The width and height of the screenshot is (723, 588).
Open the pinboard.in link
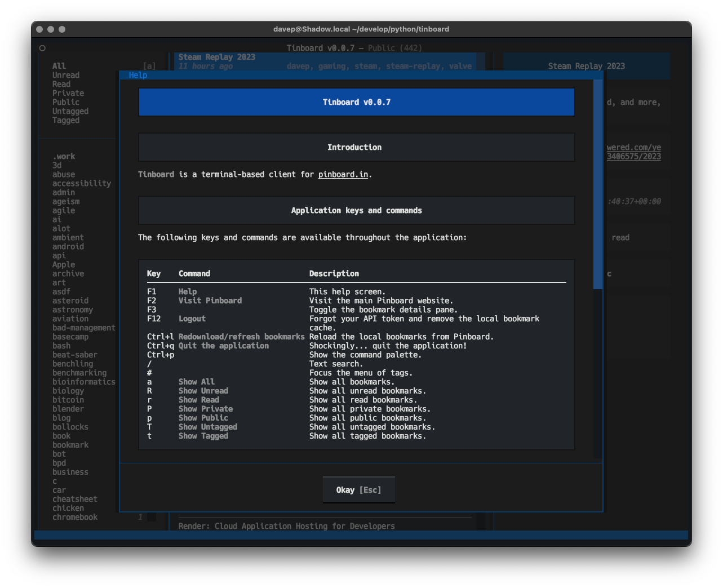(x=343, y=174)
